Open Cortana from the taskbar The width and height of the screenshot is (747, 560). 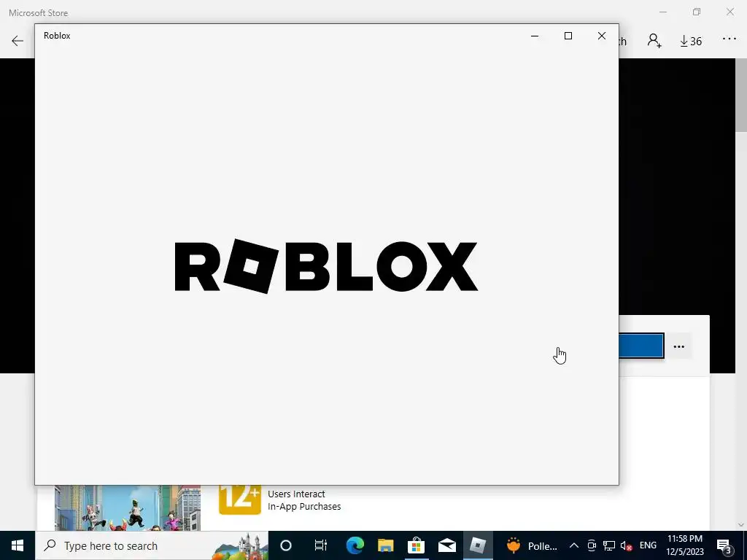pyautogui.click(x=286, y=545)
